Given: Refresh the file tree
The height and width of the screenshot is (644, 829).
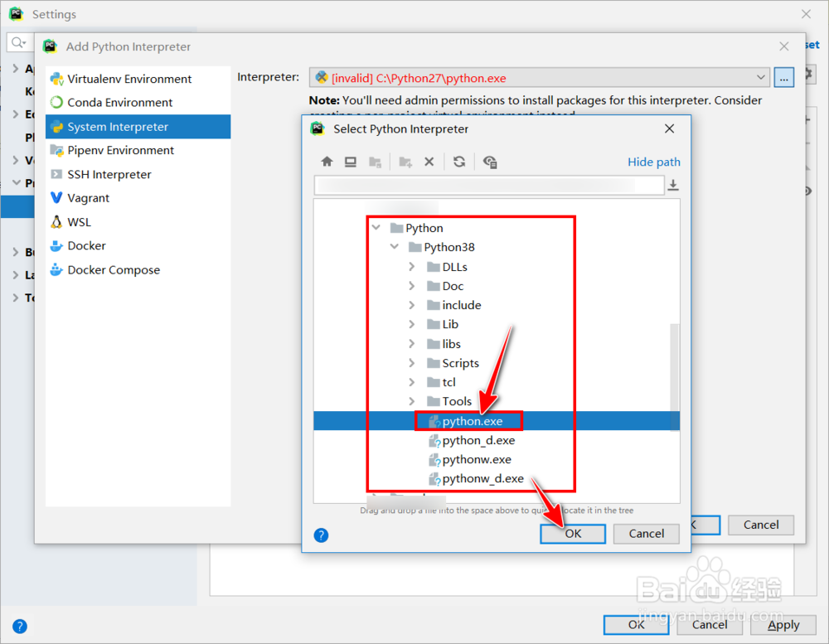Looking at the screenshot, I should pyautogui.click(x=459, y=162).
